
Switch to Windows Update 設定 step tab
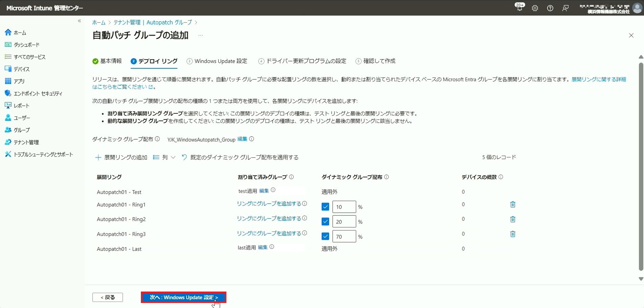point(217,61)
